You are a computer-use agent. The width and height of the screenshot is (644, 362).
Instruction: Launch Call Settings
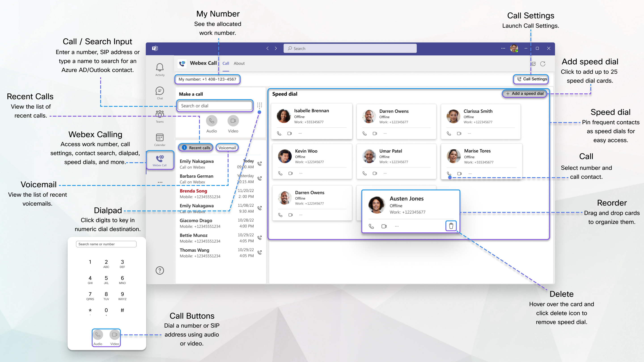[531, 79]
